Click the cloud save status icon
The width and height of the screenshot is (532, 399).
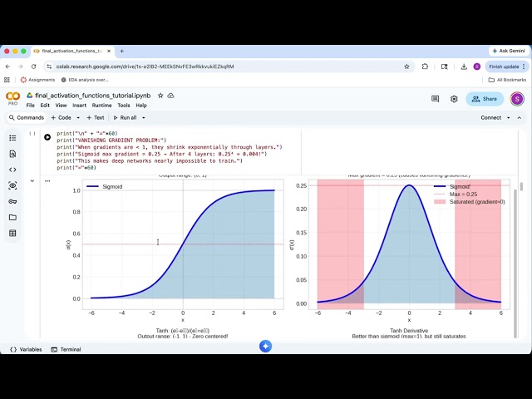pos(170,96)
